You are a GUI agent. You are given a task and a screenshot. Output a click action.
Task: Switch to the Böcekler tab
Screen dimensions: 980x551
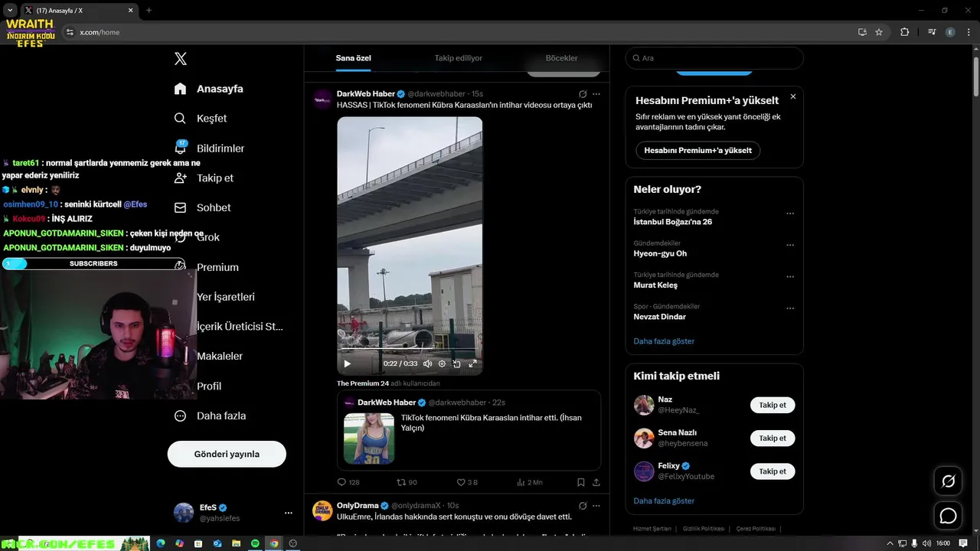coord(561,58)
